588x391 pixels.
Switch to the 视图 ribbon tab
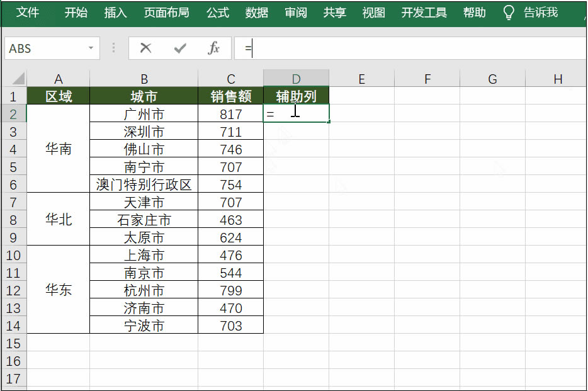(x=374, y=12)
